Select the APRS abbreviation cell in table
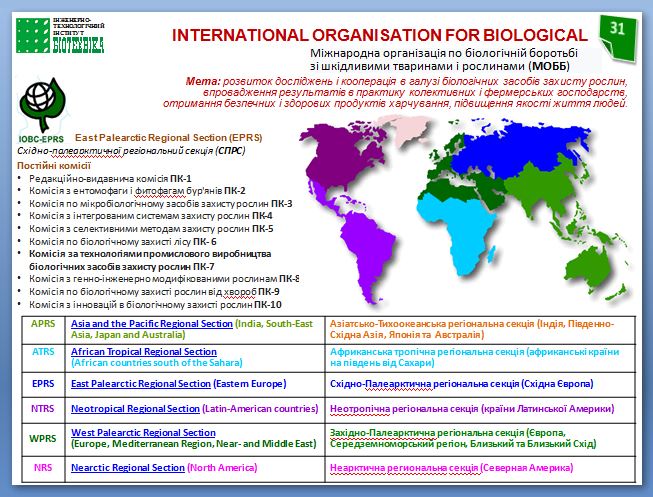653x497 pixels. click(43, 324)
